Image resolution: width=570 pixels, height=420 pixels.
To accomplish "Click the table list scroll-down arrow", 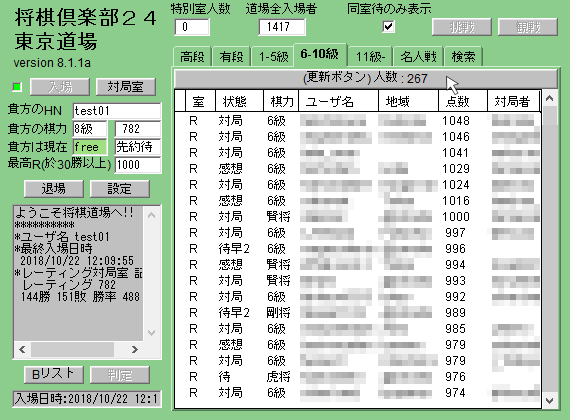I will click(x=550, y=400).
